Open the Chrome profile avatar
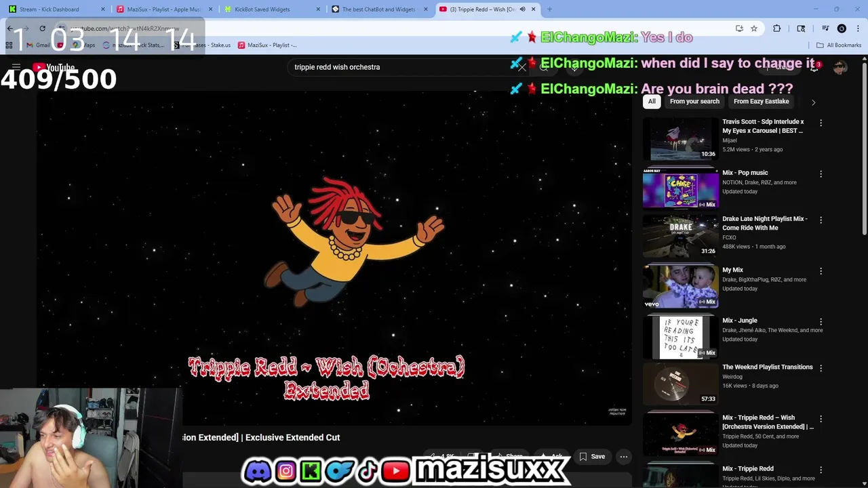 click(842, 28)
